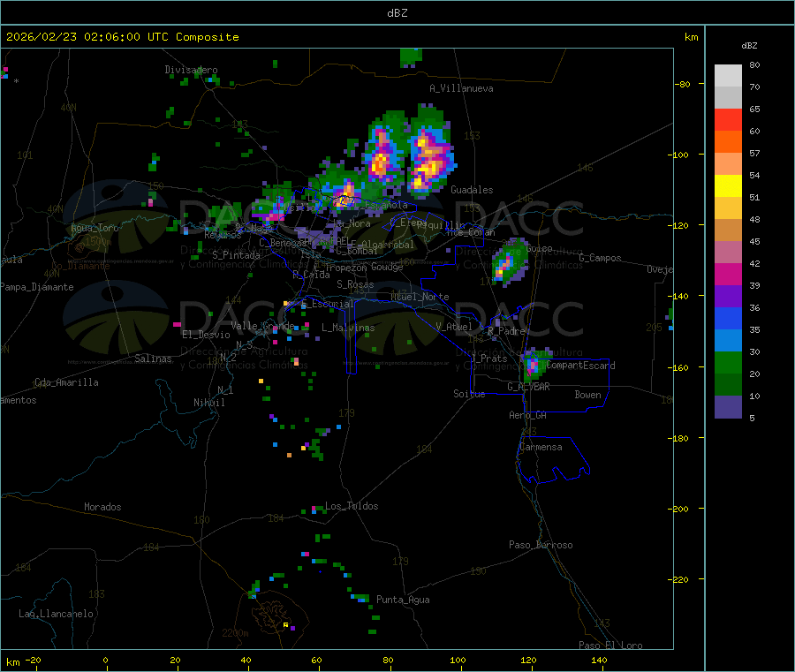This screenshot has width=795, height=672.
Task: Select the magenta 39 dBZ legend swatch
Action: click(x=728, y=274)
